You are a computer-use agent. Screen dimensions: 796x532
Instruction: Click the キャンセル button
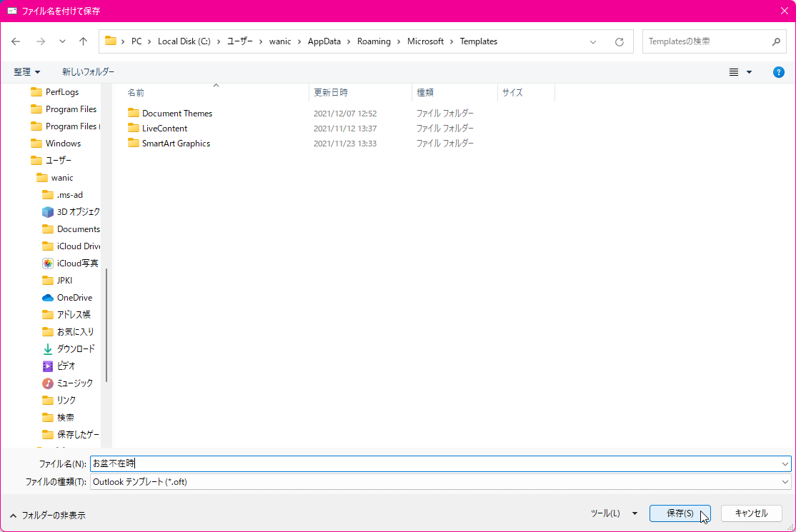point(751,513)
